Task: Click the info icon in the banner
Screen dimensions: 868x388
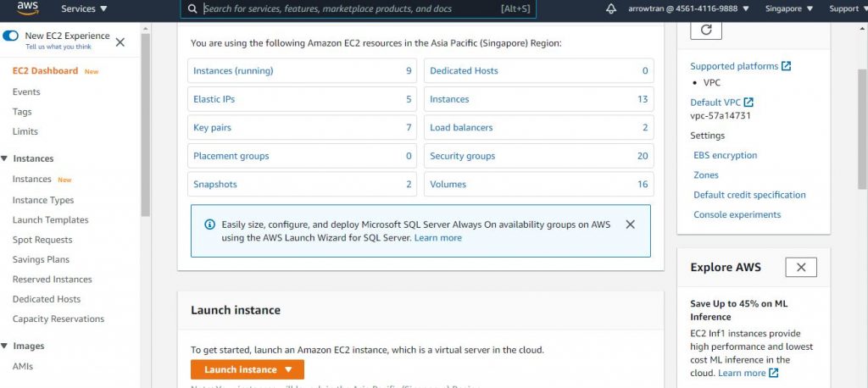Action: [210, 224]
